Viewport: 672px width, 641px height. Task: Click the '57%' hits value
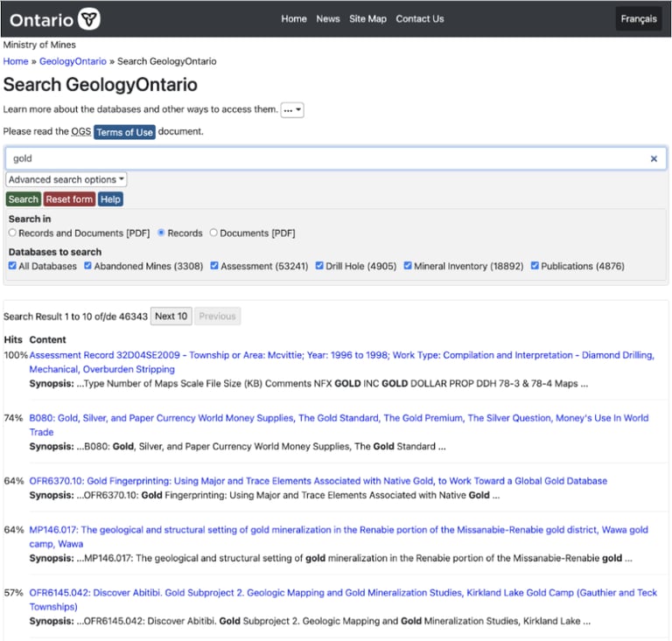(x=13, y=593)
